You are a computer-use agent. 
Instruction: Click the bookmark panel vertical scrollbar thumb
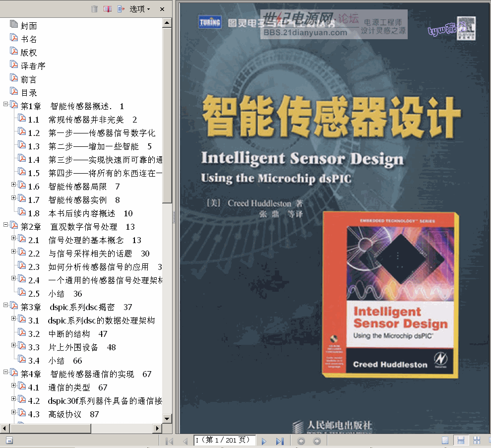pyautogui.click(x=167, y=116)
